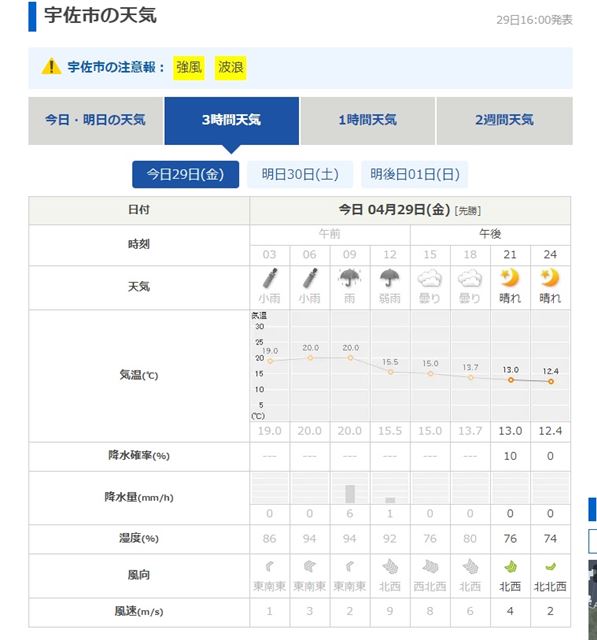The height and width of the screenshot is (640, 597).
Task: Select 明後日01日(日) day button
Action: coord(415,175)
